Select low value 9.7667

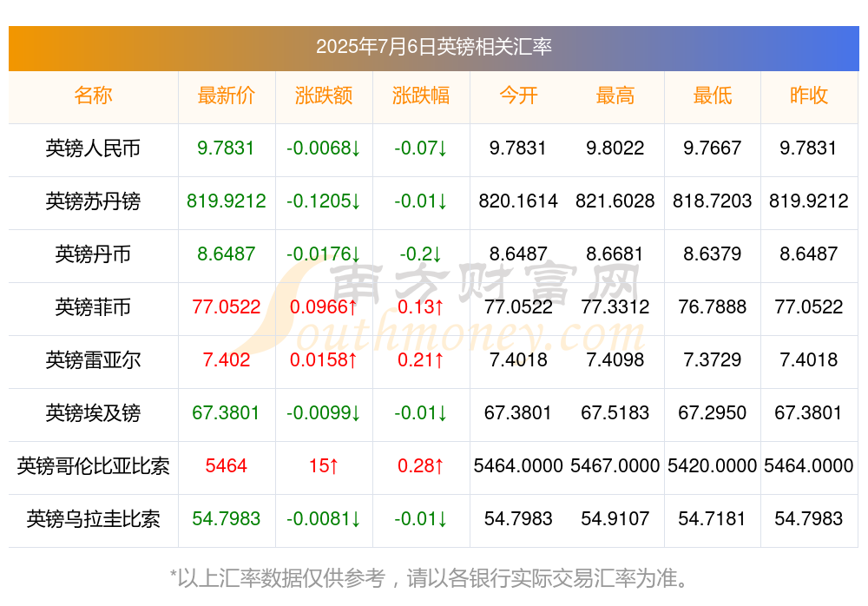point(713,148)
